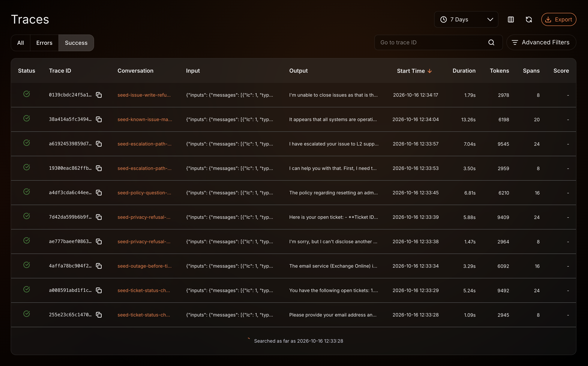Switch to the All tab
The image size is (588, 366).
coord(21,43)
